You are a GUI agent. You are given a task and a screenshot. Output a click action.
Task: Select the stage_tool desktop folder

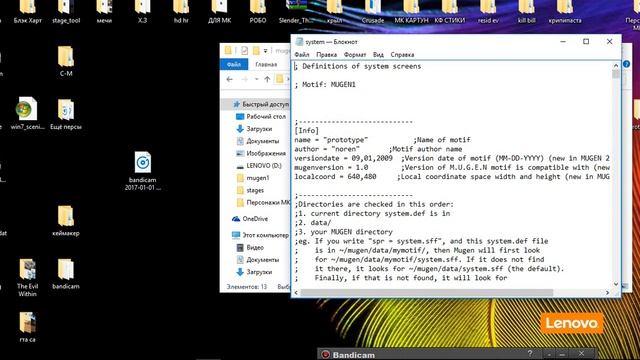[x=66, y=11]
